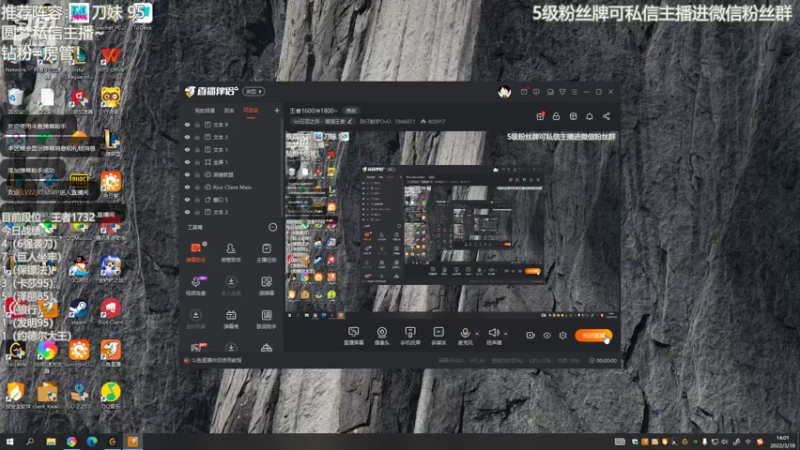
Task: Open the gift box icon with red badge
Action: 540,116
